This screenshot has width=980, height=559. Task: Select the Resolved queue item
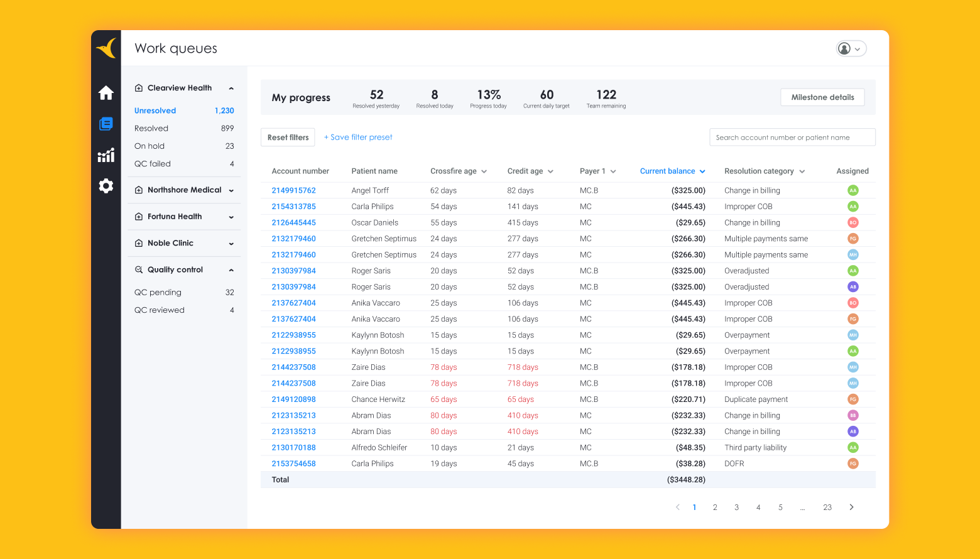[x=151, y=128]
